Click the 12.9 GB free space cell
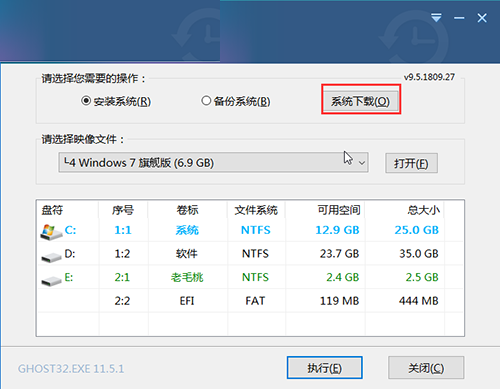The image size is (500, 389). click(337, 230)
